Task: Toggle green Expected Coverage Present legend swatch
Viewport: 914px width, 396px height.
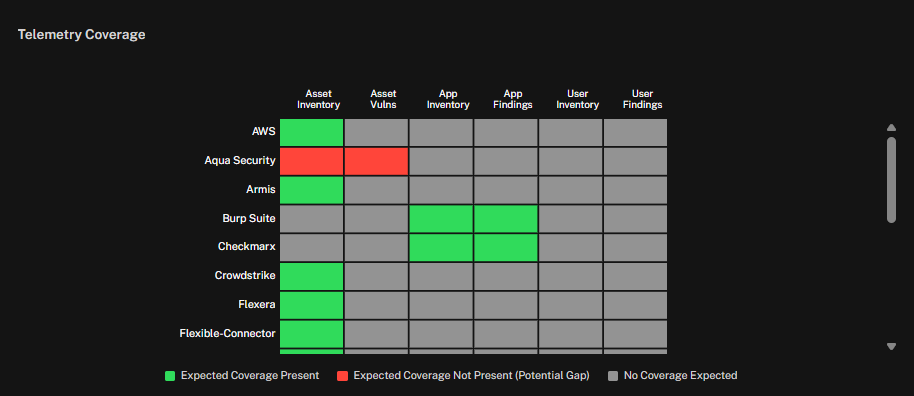Action: (170, 376)
